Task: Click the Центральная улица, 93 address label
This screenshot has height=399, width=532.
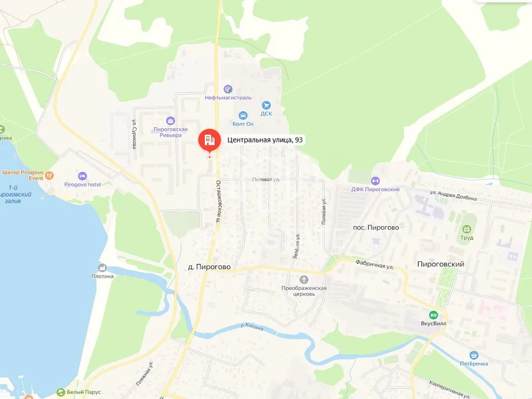Action: (265, 140)
